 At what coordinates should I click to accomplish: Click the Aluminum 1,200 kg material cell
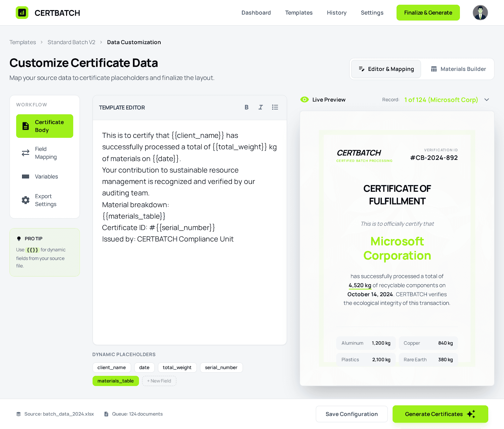point(366,343)
